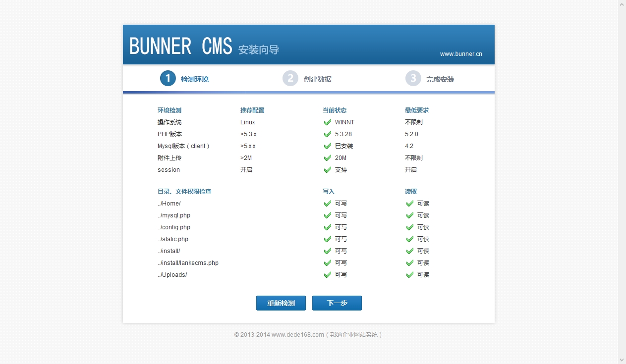
Task: Click green checkmark beside 支持 session status
Action: tap(327, 170)
